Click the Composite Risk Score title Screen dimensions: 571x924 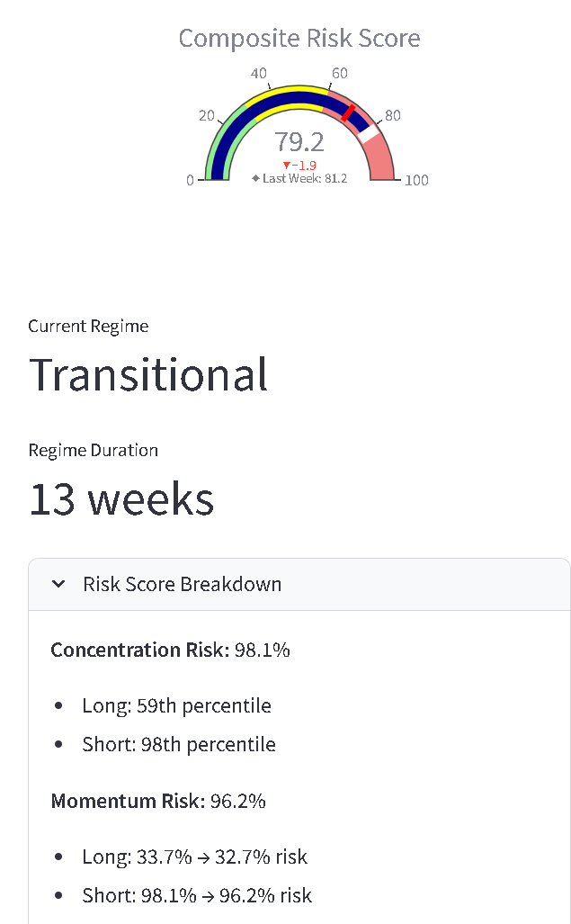tap(299, 39)
